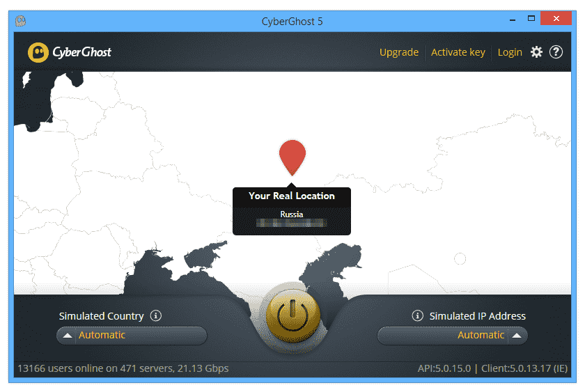Viewport: 585px width, 392px height.
Task: Expand the arrow on Simulated IP Address selector
Action: tap(516, 336)
